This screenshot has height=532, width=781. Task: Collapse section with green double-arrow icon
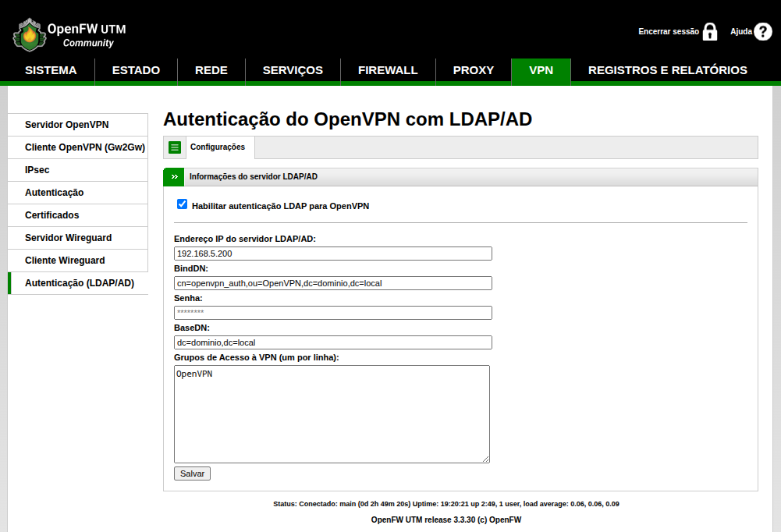pos(174,177)
